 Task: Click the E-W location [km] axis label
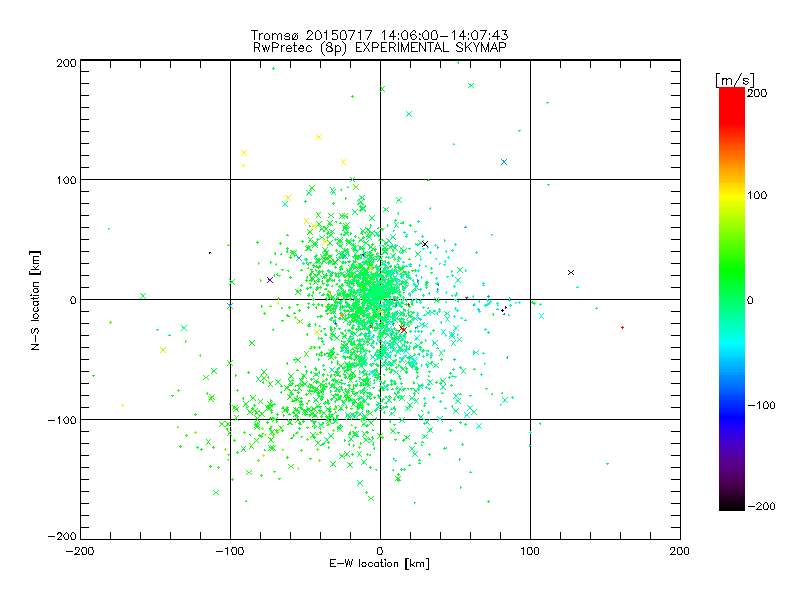click(x=379, y=563)
